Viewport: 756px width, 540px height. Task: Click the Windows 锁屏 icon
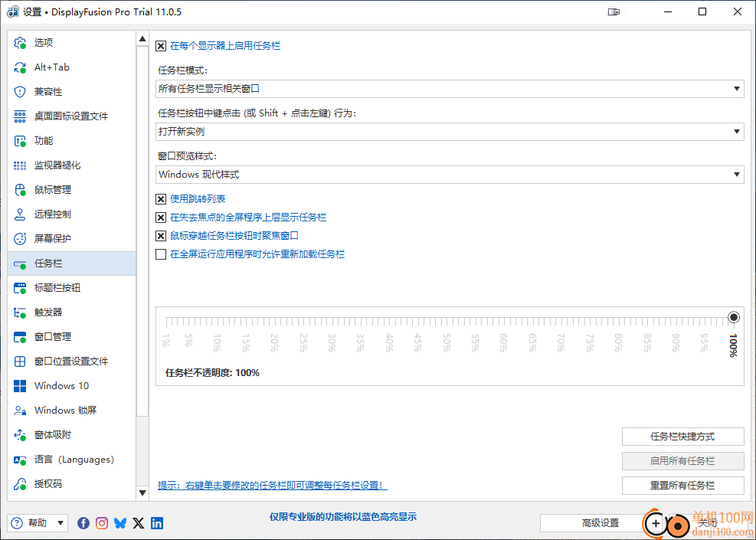click(x=20, y=411)
